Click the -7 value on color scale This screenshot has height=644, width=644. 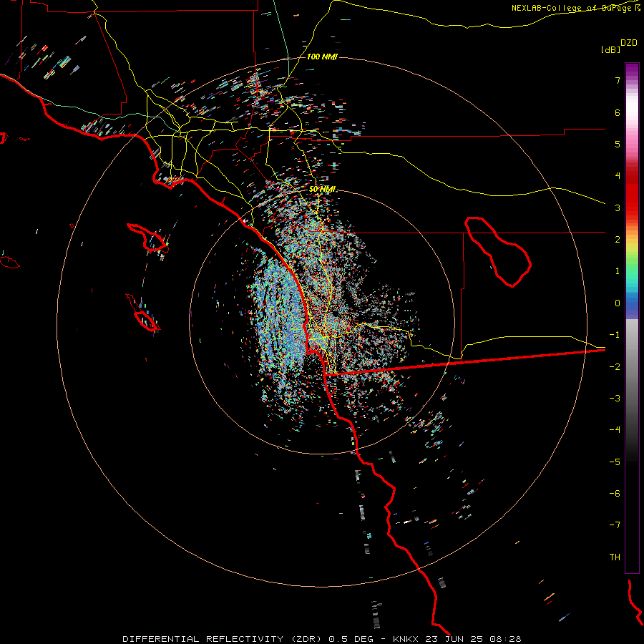(615, 525)
